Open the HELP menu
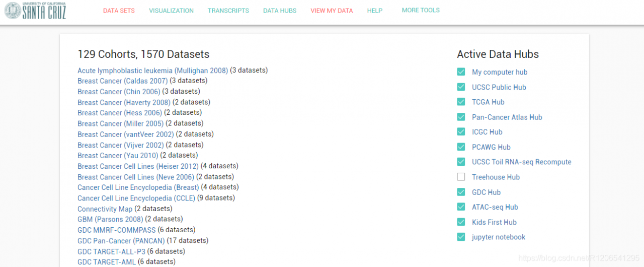The image size is (644, 267). coord(375,11)
